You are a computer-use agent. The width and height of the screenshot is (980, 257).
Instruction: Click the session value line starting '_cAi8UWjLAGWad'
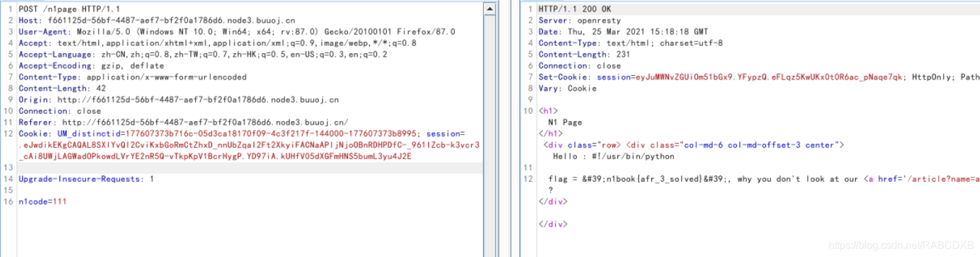coord(215,156)
